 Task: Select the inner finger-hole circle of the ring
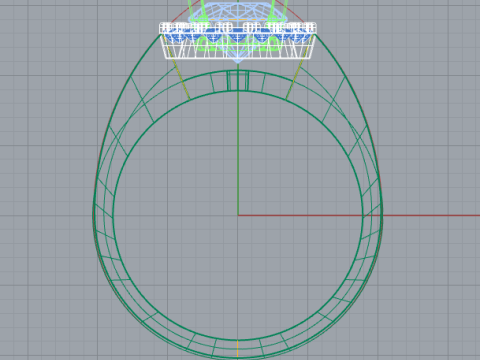tap(238, 216)
